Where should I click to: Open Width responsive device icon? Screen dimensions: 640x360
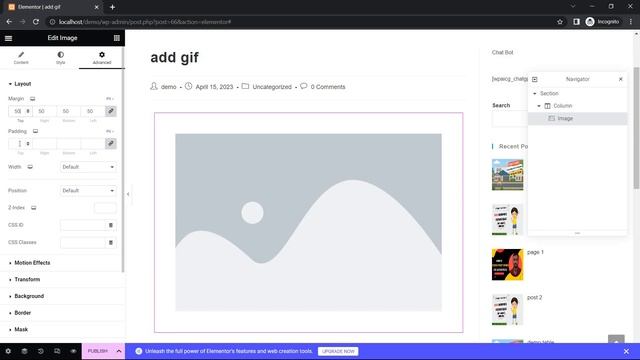pos(30,167)
